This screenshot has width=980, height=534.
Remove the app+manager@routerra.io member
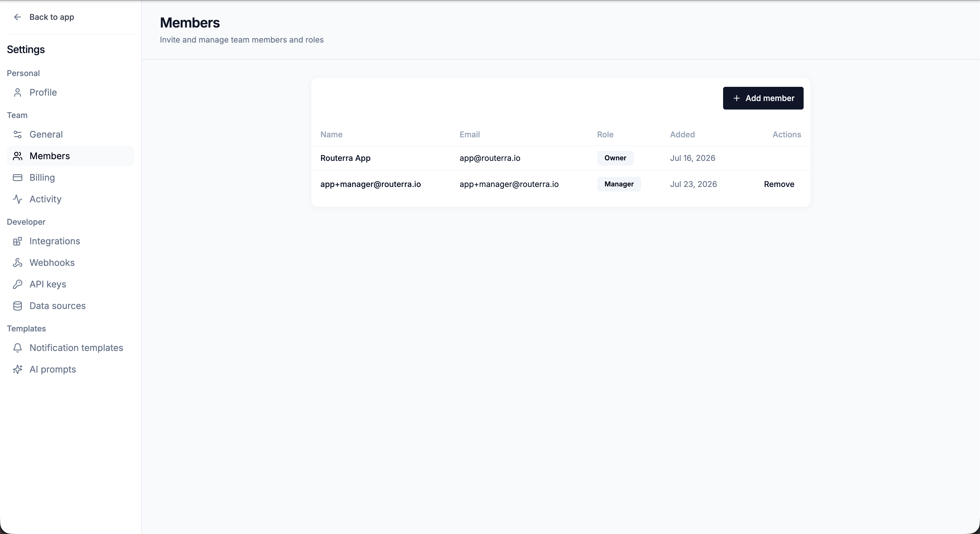(779, 184)
